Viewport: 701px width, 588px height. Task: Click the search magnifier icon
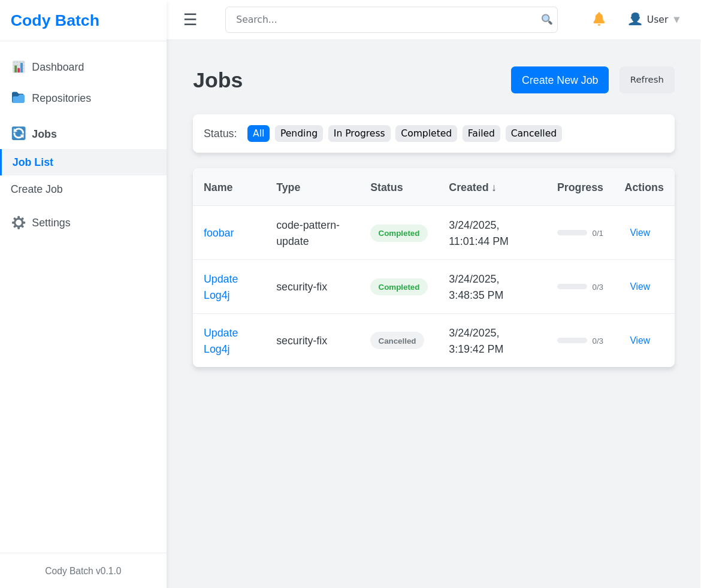546,20
